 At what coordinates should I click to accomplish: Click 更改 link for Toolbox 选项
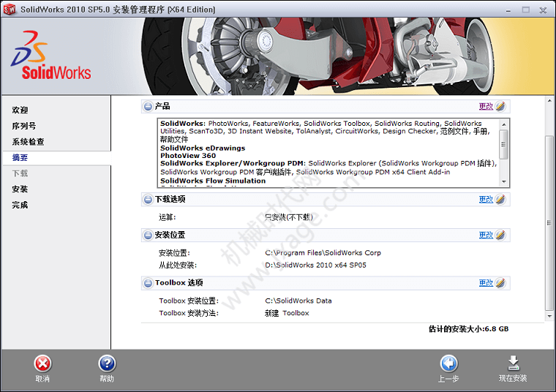click(486, 283)
